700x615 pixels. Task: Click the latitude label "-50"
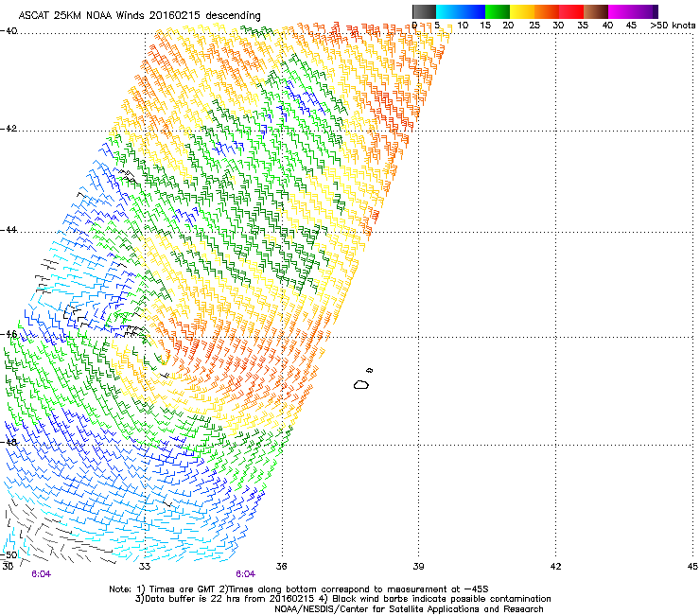pos(9,554)
